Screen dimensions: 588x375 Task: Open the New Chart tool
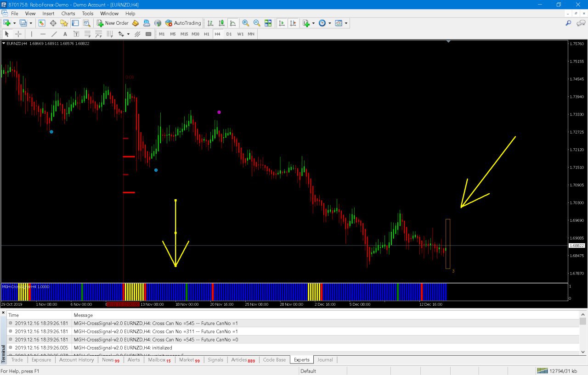[7, 23]
